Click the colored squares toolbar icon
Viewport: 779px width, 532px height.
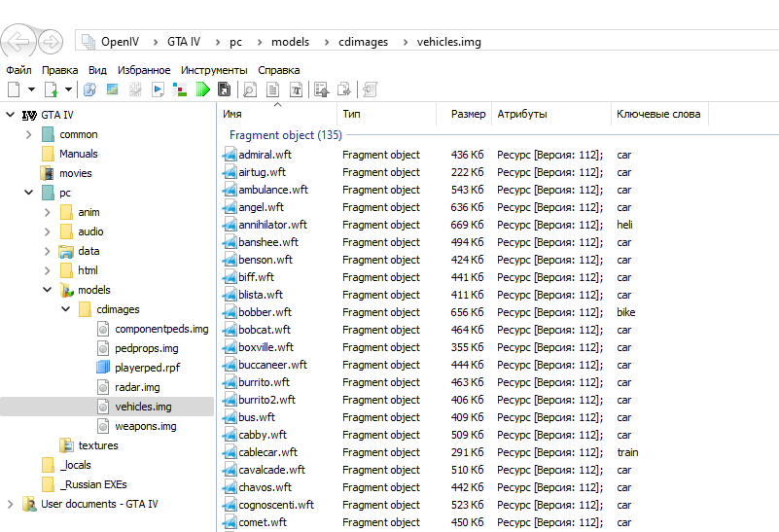coord(180,89)
